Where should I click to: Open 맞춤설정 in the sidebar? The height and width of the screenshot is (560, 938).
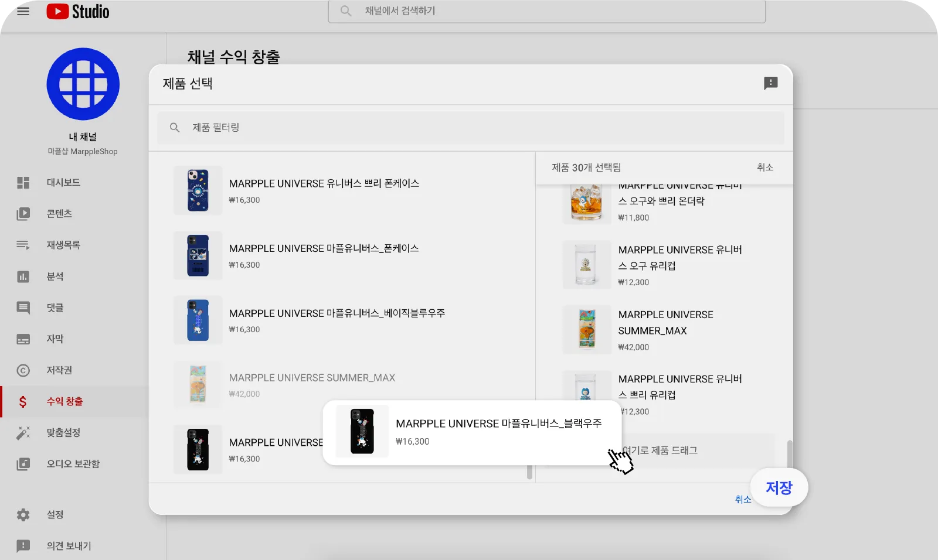click(x=63, y=433)
